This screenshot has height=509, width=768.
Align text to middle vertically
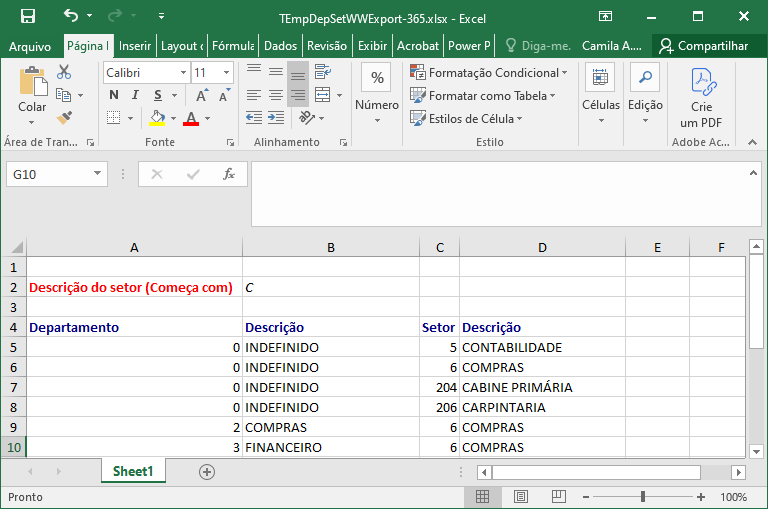coord(276,72)
